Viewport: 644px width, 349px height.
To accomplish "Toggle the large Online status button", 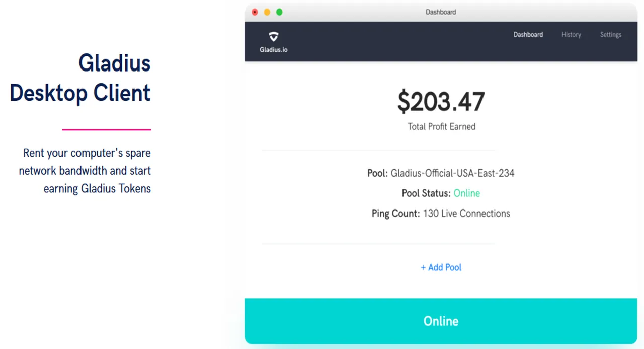I will 441,321.
